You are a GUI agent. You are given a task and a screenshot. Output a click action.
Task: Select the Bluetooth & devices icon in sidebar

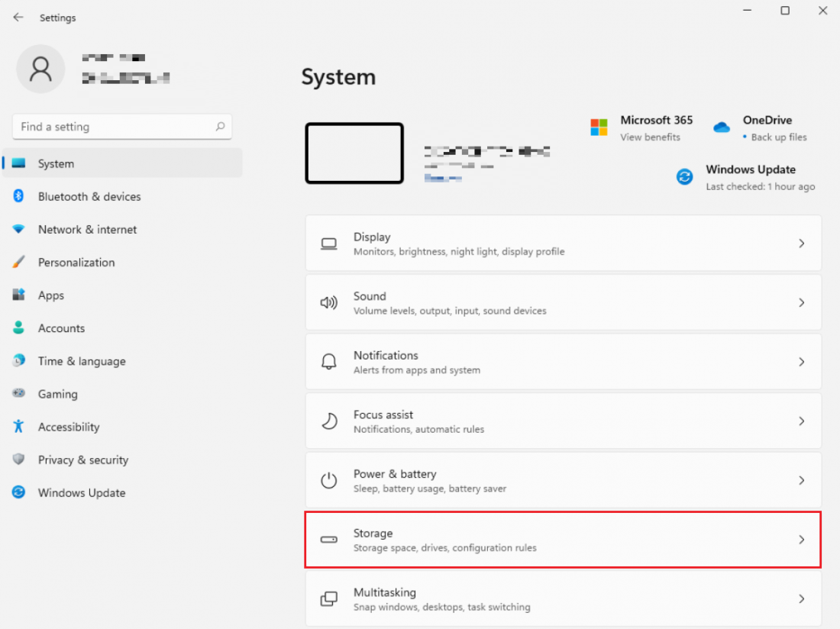click(x=19, y=196)
